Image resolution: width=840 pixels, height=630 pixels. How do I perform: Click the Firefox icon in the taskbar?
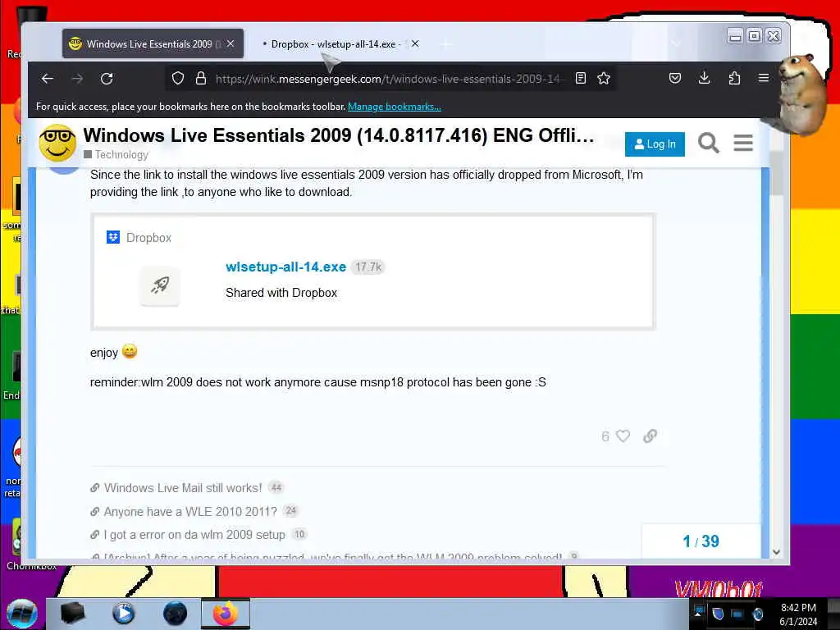click(x=226, y=614)
